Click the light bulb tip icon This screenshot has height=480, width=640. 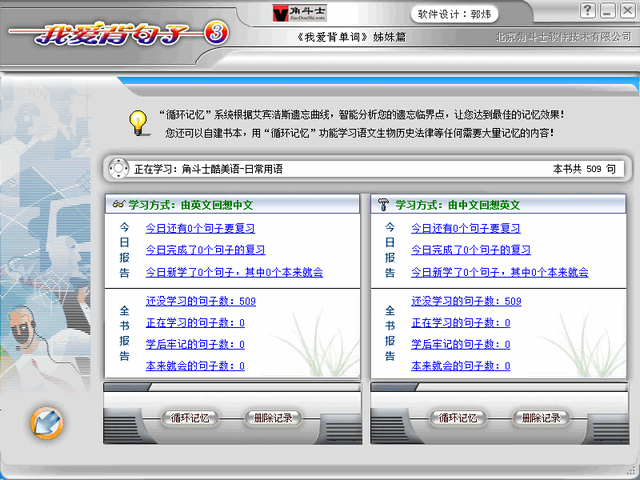(x=137, y=122)
